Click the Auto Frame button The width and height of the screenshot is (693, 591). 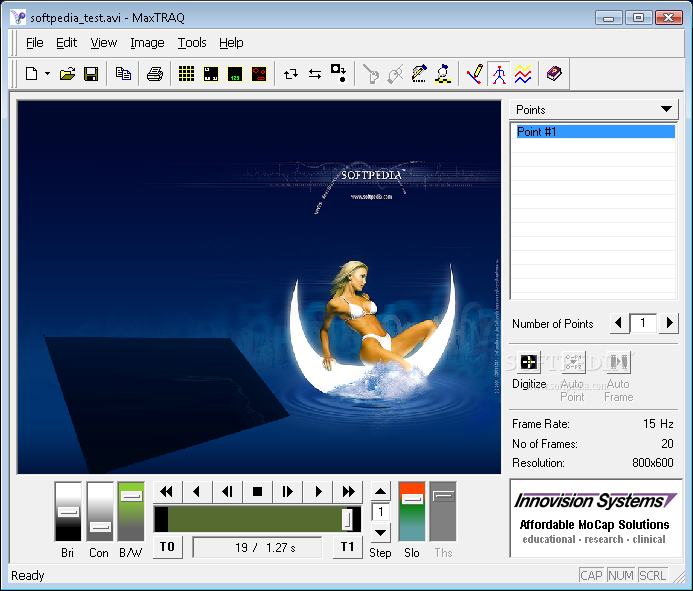tap(618, 362)
